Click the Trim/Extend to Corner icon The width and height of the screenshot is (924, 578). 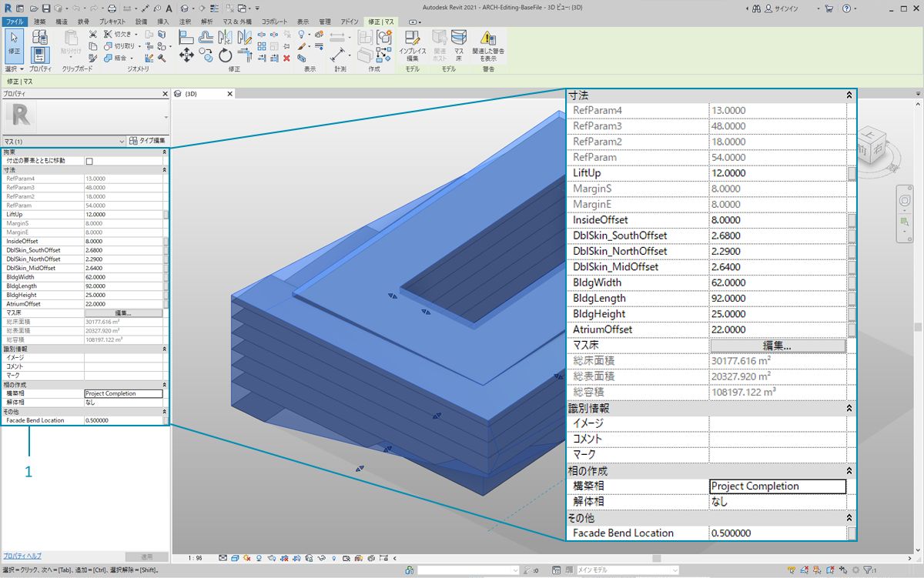pyautogui.click(x=245, y=54)
